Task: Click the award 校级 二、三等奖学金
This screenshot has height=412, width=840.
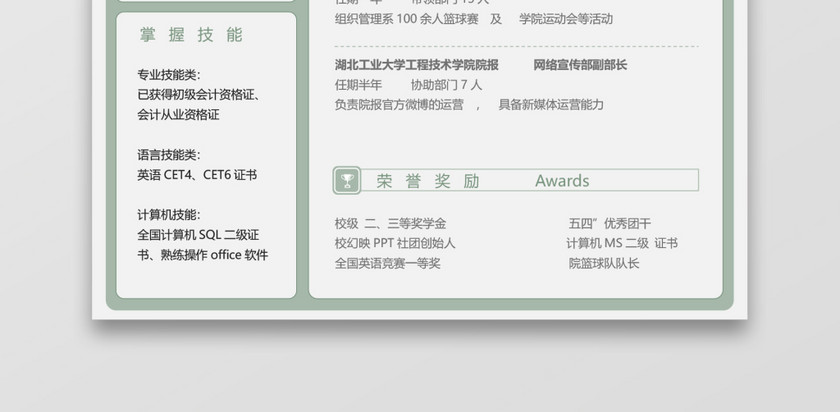Action: [x=391, y=224]
